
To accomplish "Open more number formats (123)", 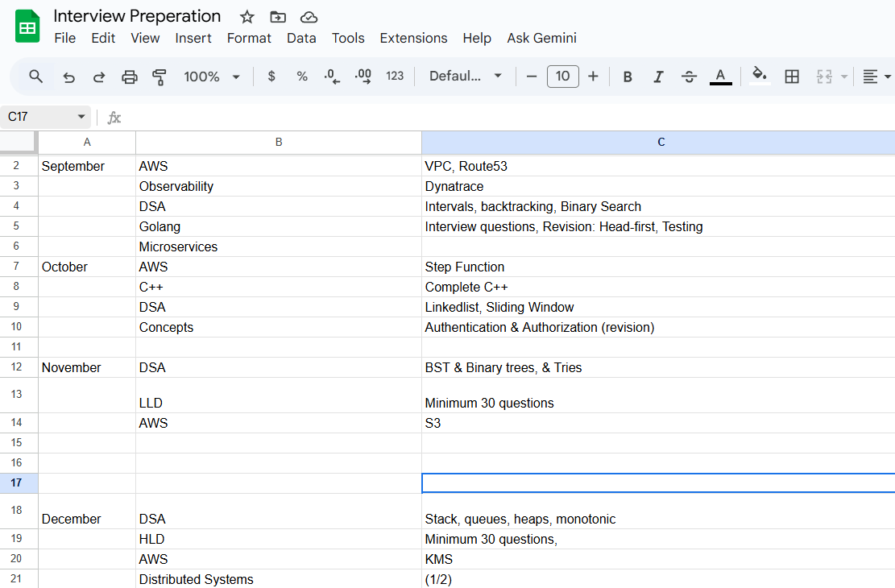I will click(395, 76).
